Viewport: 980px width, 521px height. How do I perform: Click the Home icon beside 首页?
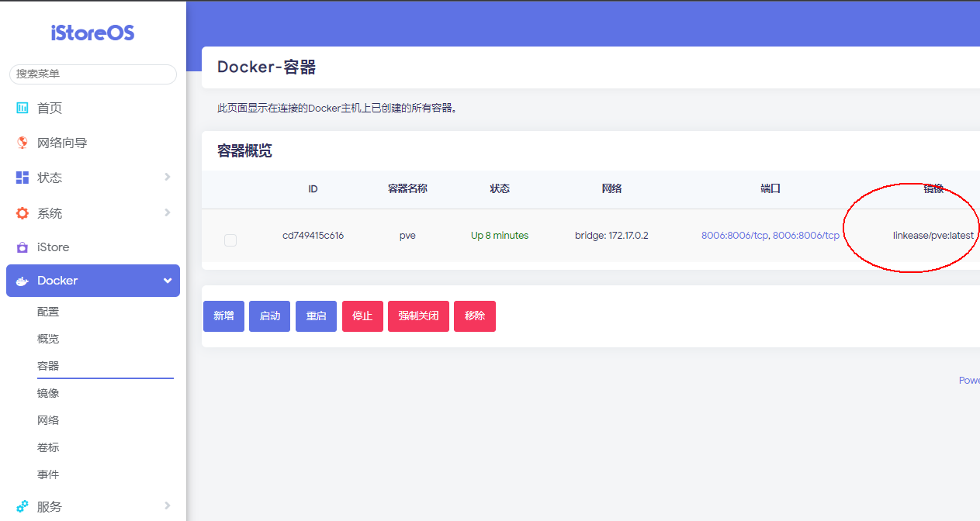point(23,108)
